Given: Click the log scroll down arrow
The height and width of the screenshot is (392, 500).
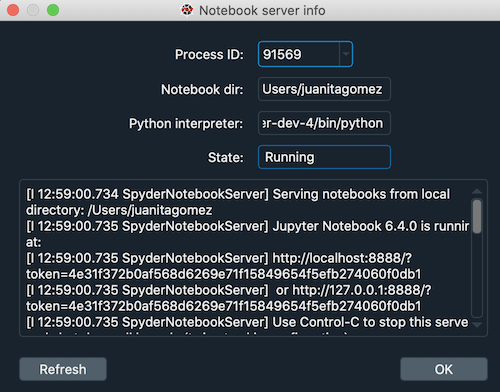Looking at the screenshot, I should (477, 325).
